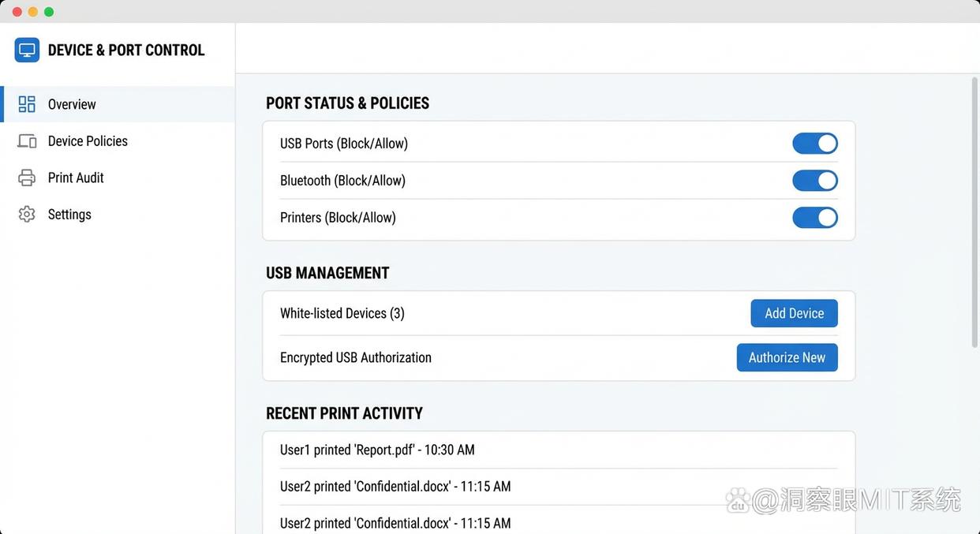Screen dimensions: 980x534
Task: Click the Overview grid icon in sidebar
Action: (x=27, y=104)
